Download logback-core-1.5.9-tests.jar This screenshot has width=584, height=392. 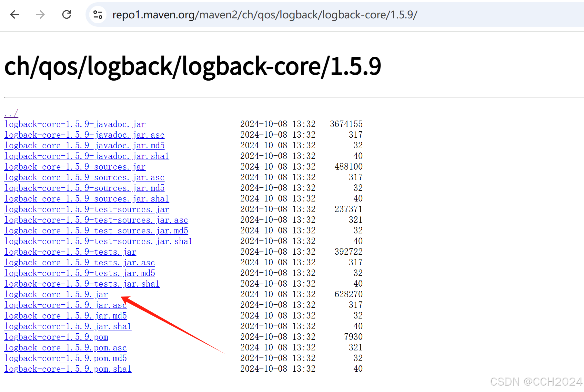[70, 252]
